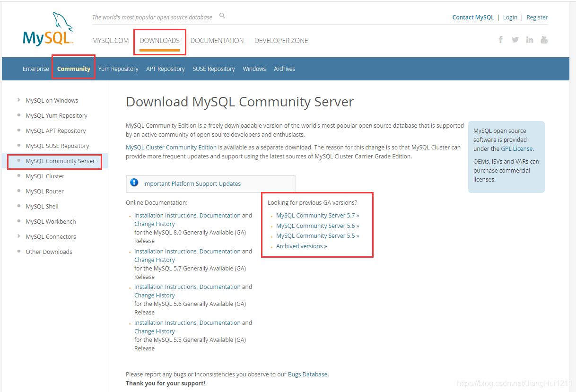Click MySQL Community Server 5.6 link
The height and width of the screenshot is (392, 576).
tap(318, 226)
